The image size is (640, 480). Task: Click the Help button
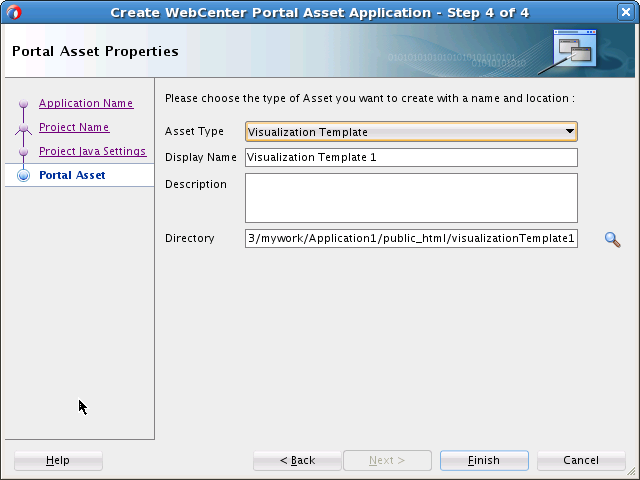click(58, 460)
